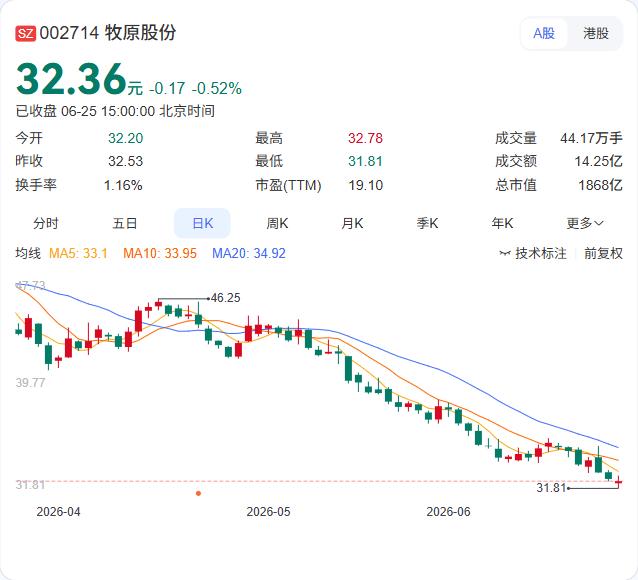
Task: Click the 成交量 value 44.17万手
Action: click(x=591, y=138)
